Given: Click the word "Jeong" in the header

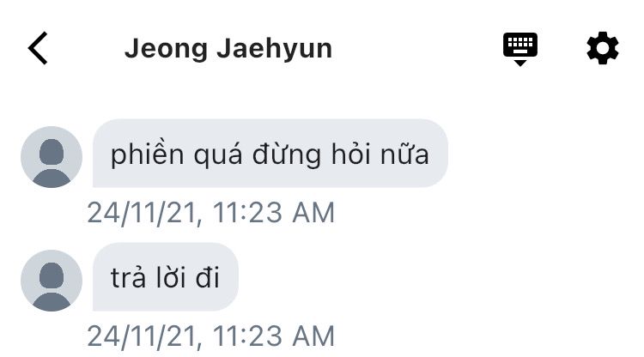Looking at the screenshot, I should coord(167,49).
